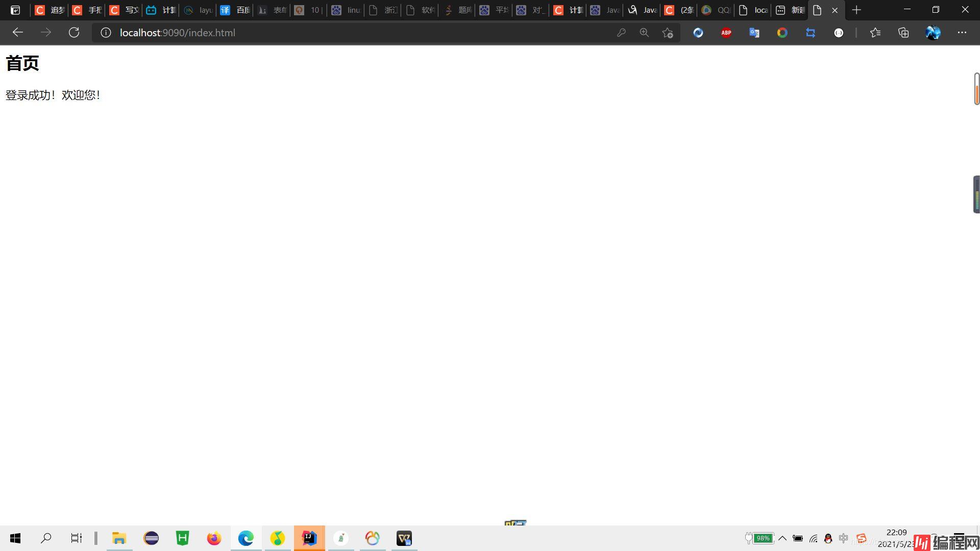Show hidden system tray icons
This screenshot has width=980, height=551.
782,538
